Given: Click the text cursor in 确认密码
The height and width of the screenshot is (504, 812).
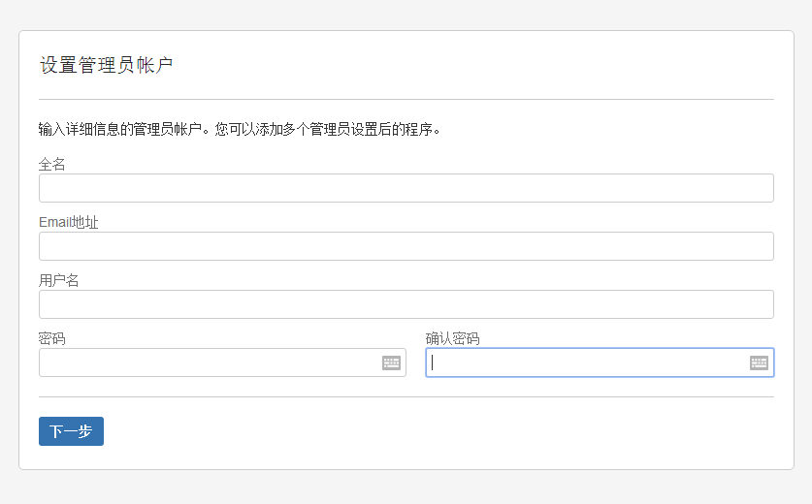Looking at the screenshot, I should pyautogui.click(x=433, y=362).
